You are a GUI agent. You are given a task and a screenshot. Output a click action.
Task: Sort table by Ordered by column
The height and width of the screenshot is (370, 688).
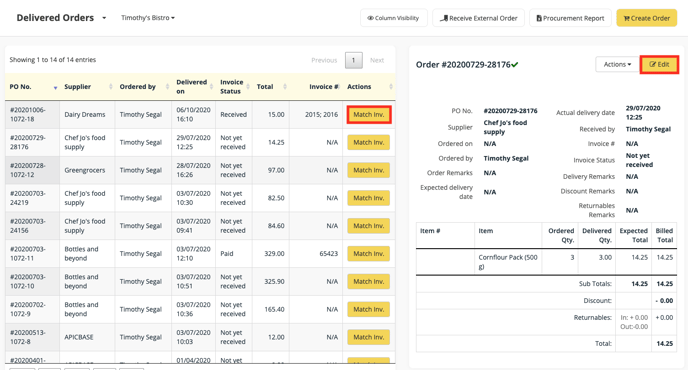pos(143,87)
